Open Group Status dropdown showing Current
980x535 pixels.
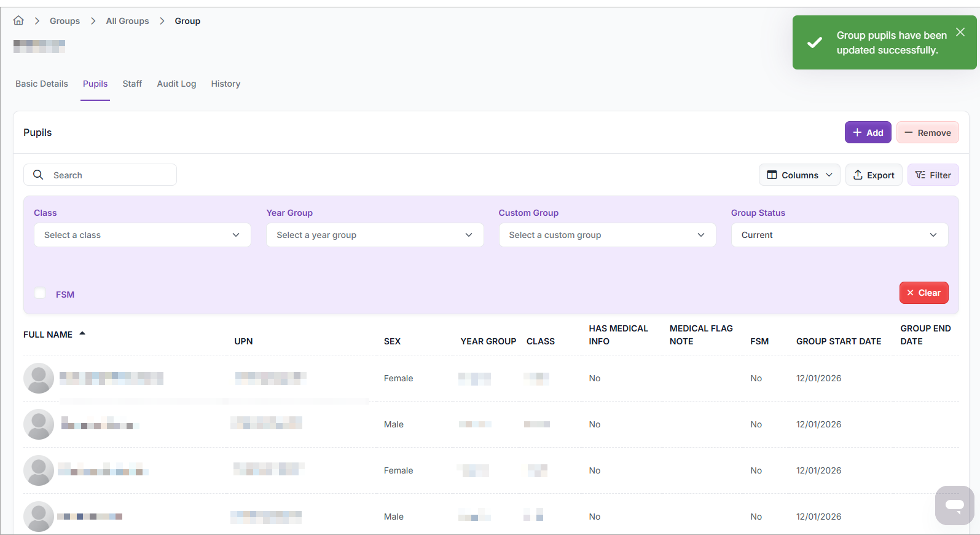tap(839, 235)
